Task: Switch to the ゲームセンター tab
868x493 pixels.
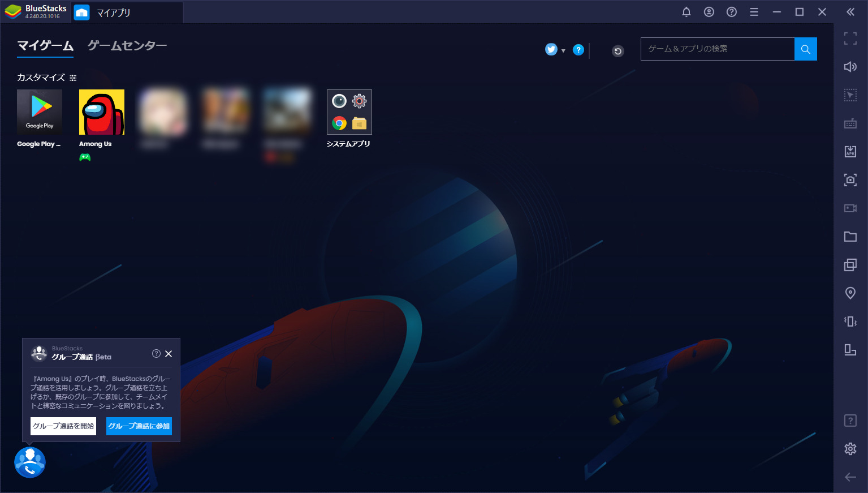Action: 127,46
